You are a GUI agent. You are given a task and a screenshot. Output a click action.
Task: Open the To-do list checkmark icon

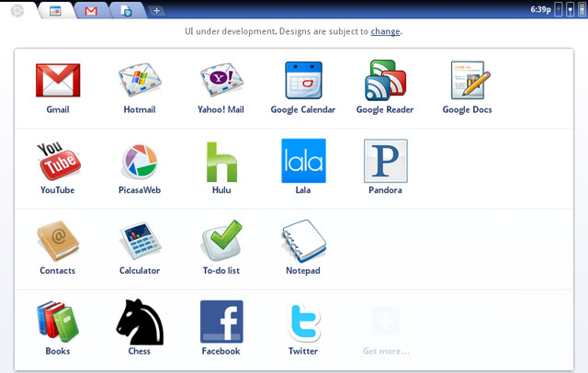pyautogui.click(x=221, y=241)
